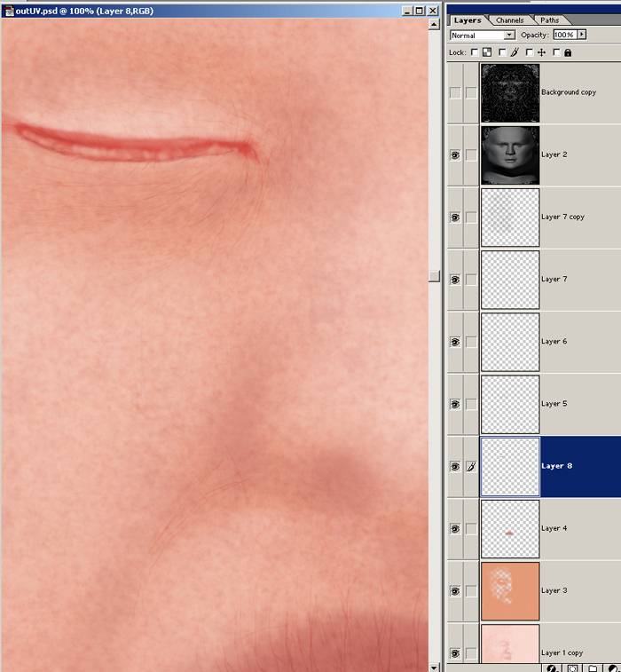Image resolution: width=621 pixels, height=672 pixels.
Task: Click the lock position move icon
Action: click(541, 52)
